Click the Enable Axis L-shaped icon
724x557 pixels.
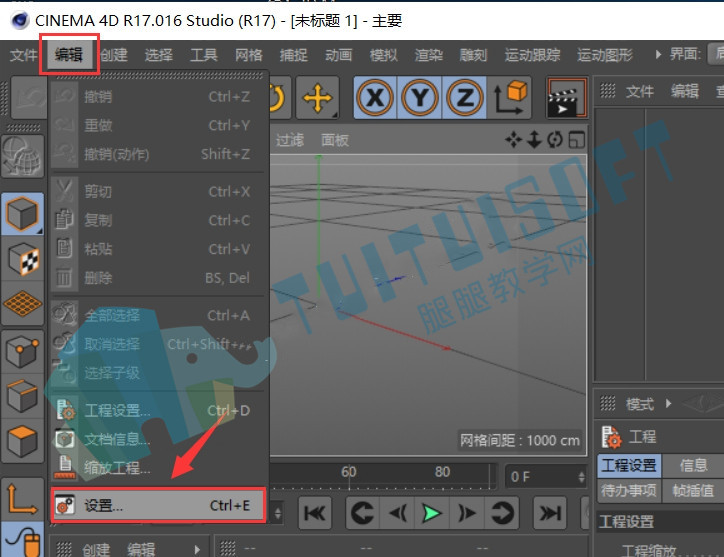(22, 497)
